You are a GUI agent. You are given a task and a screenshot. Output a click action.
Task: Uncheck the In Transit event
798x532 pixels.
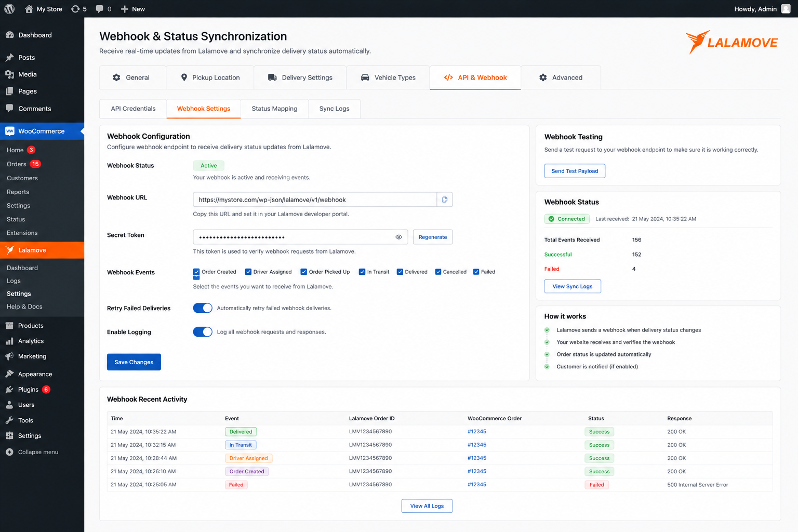tap(362, 272)
